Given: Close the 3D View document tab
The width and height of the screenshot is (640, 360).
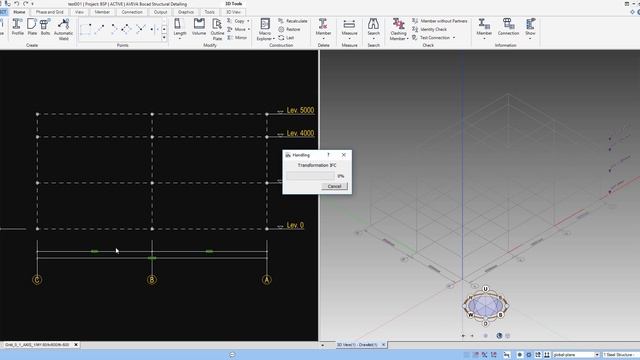Looking at the screenshot, I should click(383, 345).
